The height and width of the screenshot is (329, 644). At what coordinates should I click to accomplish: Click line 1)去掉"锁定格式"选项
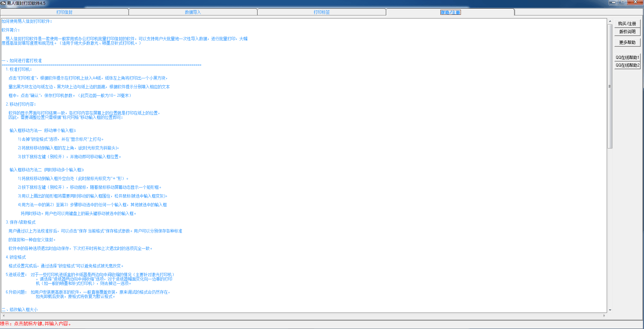coord(61,139)
